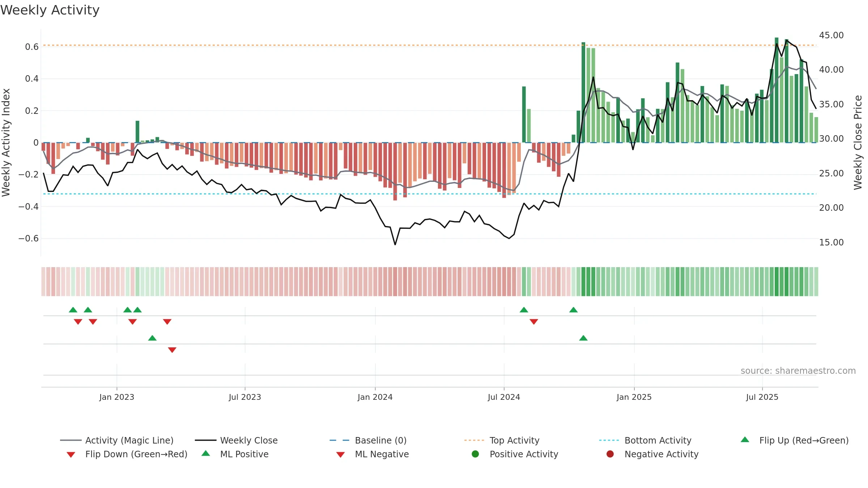This screenshot has width=868, height=488.
Task: Click the 'Weekly Activity' chart title
Action: click(50, 10)
